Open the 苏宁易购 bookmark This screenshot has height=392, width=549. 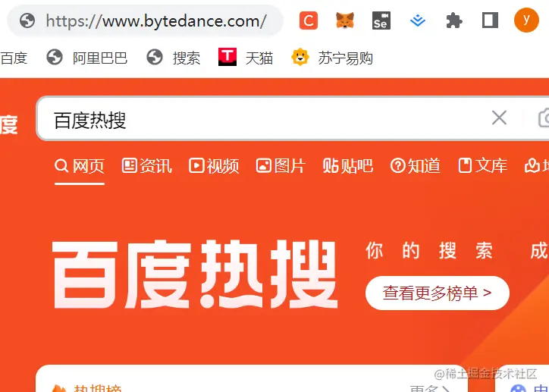(x=331, y=58)
